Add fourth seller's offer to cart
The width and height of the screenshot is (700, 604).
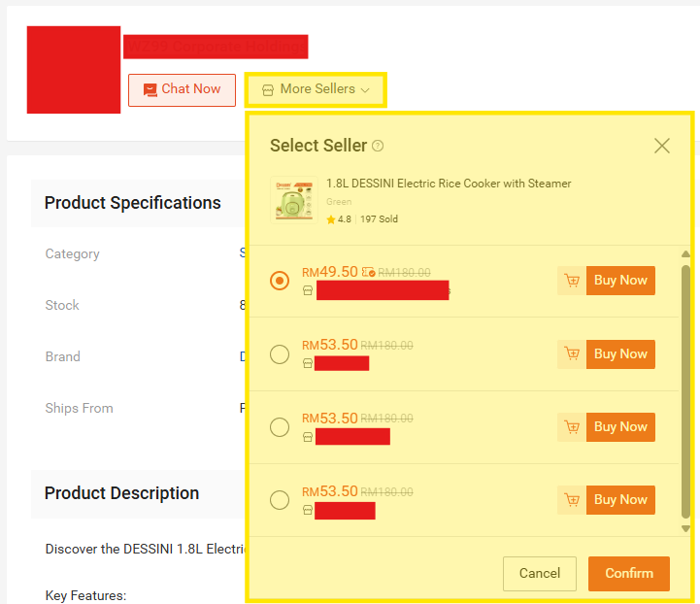(x=572, y=500)
